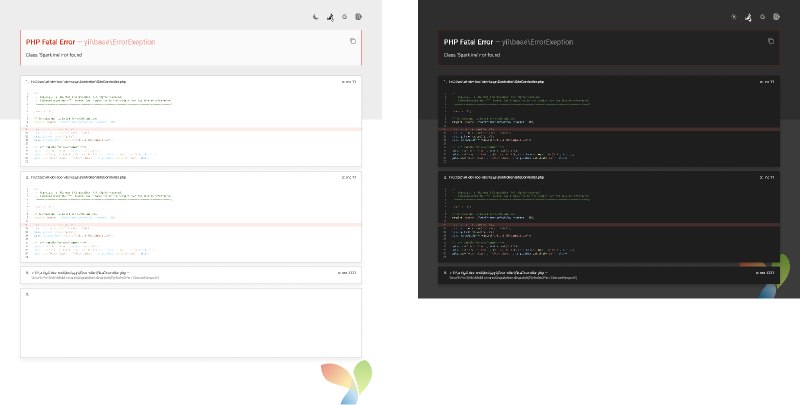Copy the error message in the light page
Viewport: 800px width, 405px height.
click(x=353, y=41)
